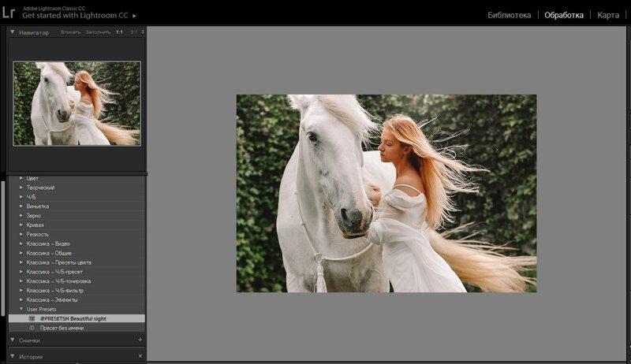Collapse the История panel
Viewport: 631px width, 364px height.
point(13,356)
